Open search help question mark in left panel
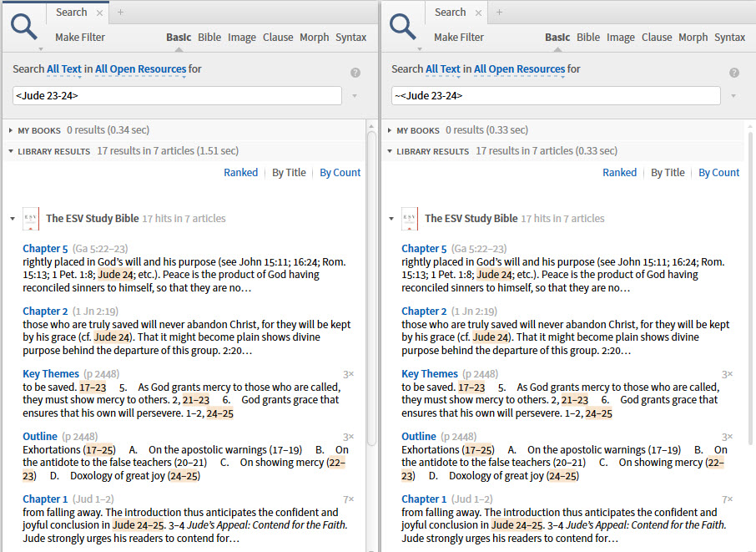The image size is (756, 552). coord(355,73)
